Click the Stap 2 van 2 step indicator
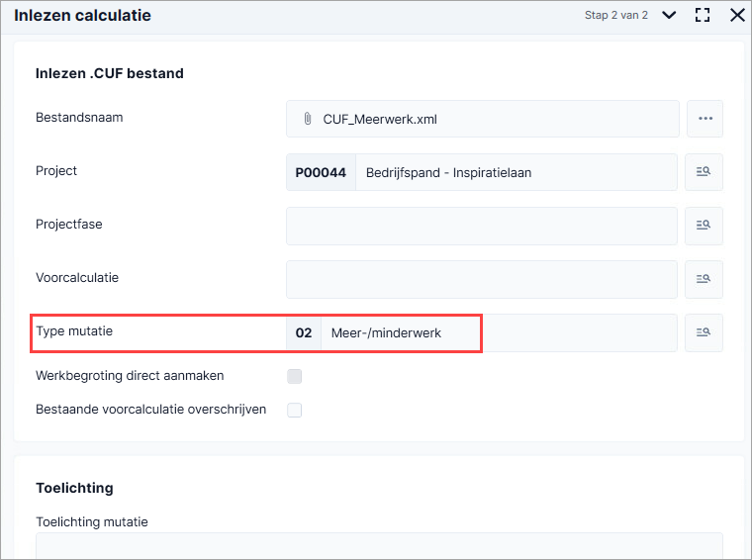 [616, 16]
